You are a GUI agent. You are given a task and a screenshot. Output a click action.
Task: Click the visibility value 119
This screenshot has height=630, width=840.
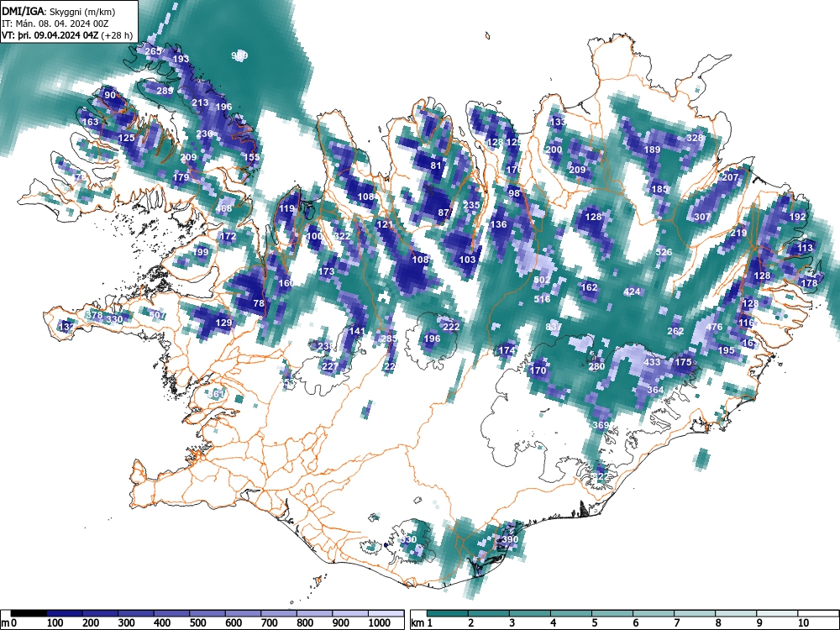[x=286, y=208]
